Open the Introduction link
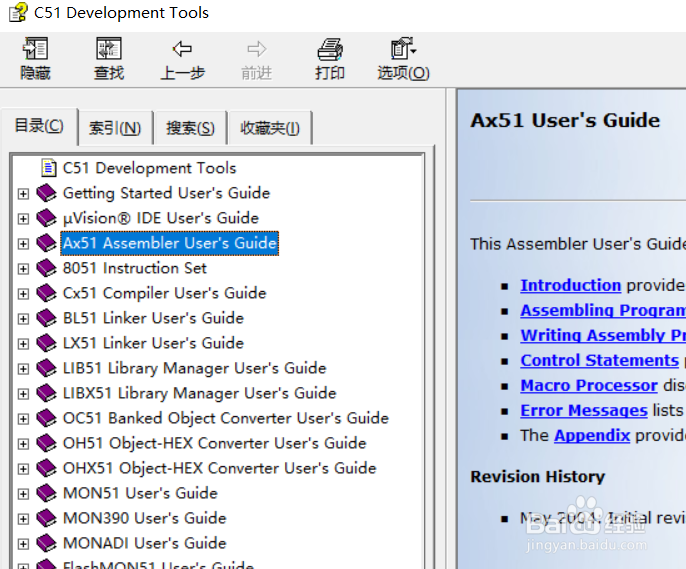This screenshot has width=686, height=569. tap(570, 285)
